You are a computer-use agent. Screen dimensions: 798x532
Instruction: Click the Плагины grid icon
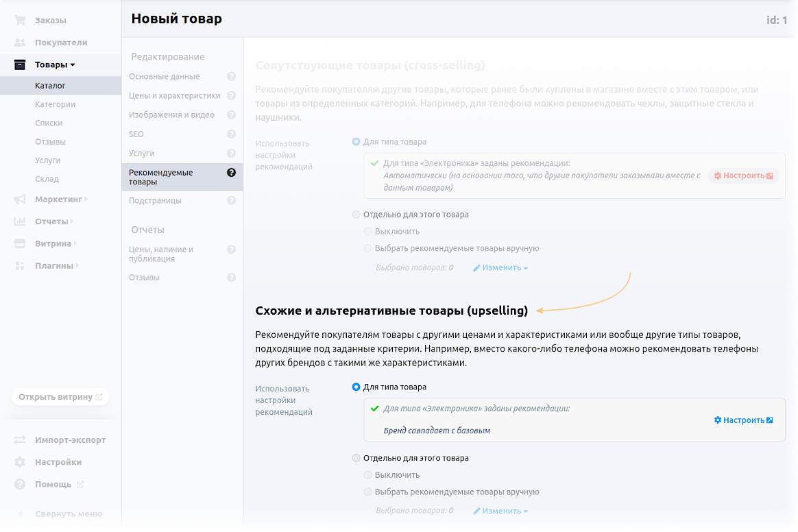tap(20, 265)
